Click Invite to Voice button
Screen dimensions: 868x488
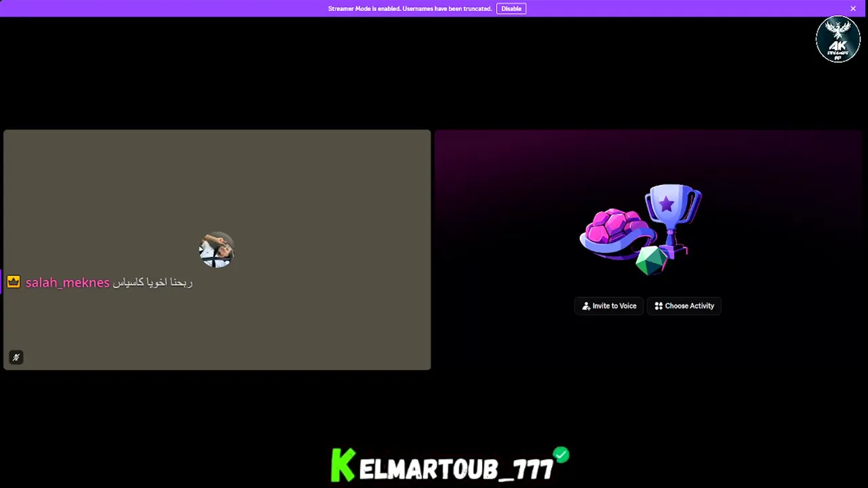609,306
